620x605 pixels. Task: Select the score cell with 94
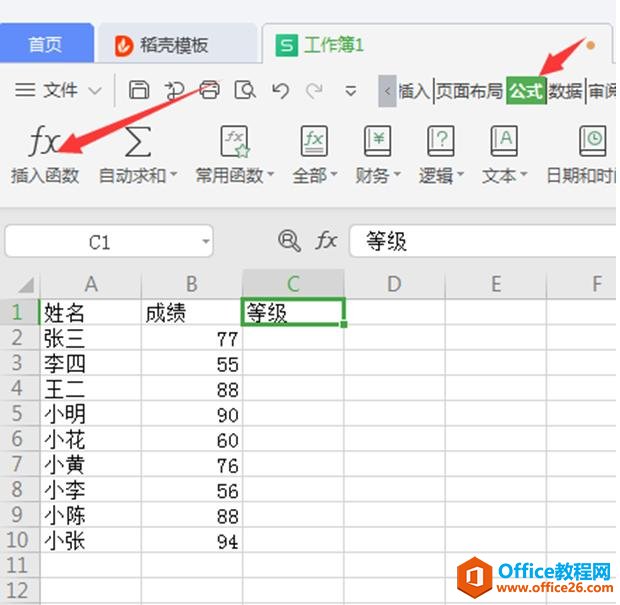tap(192, 541)
